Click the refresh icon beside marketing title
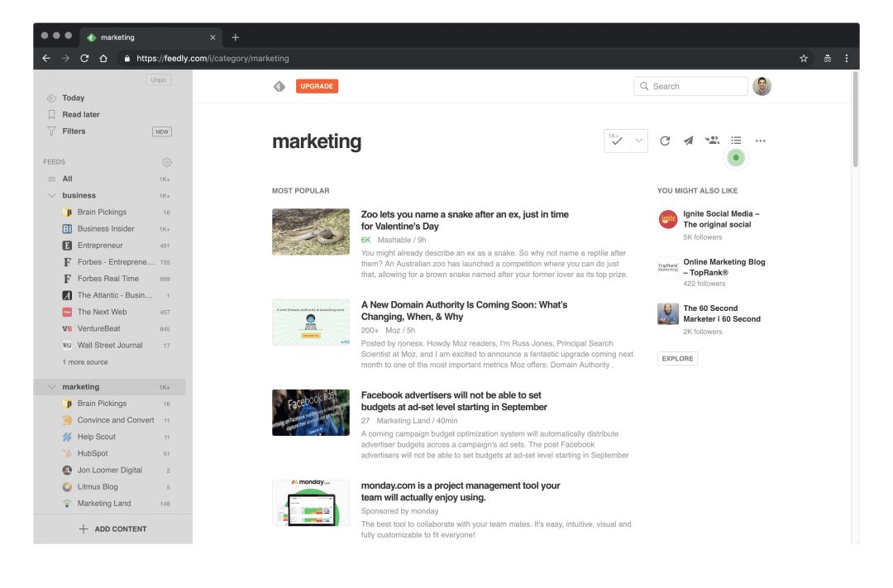The width and height of the screenshot is (893, 588). 665,141
